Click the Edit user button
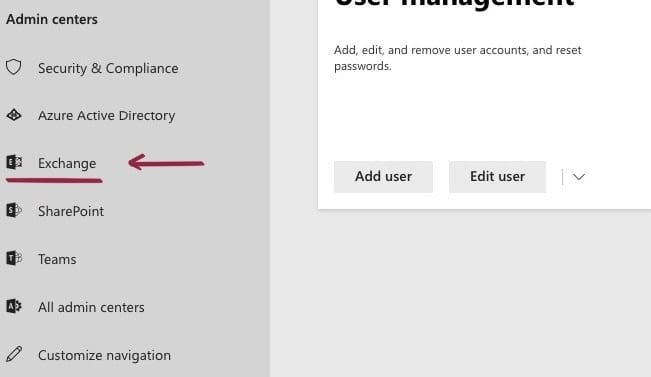This screenshot has height=377, width=651. coord(497,177)
